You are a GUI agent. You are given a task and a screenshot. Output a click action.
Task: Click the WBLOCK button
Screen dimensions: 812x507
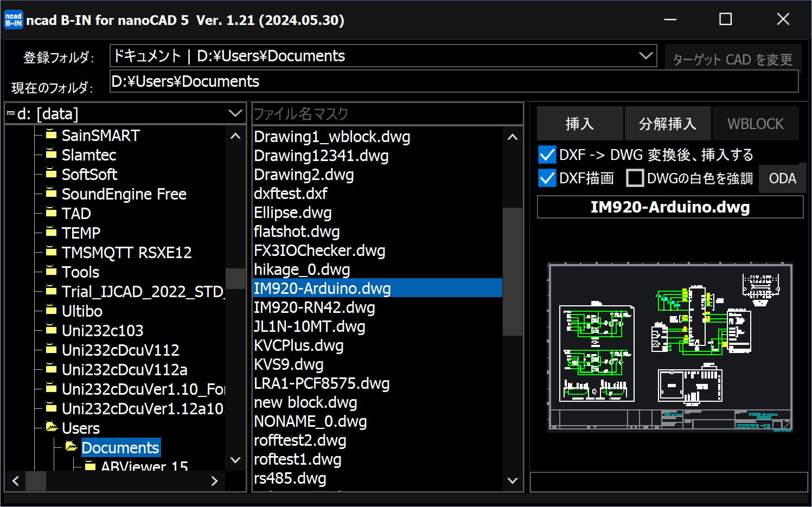[x=756, y=124]
